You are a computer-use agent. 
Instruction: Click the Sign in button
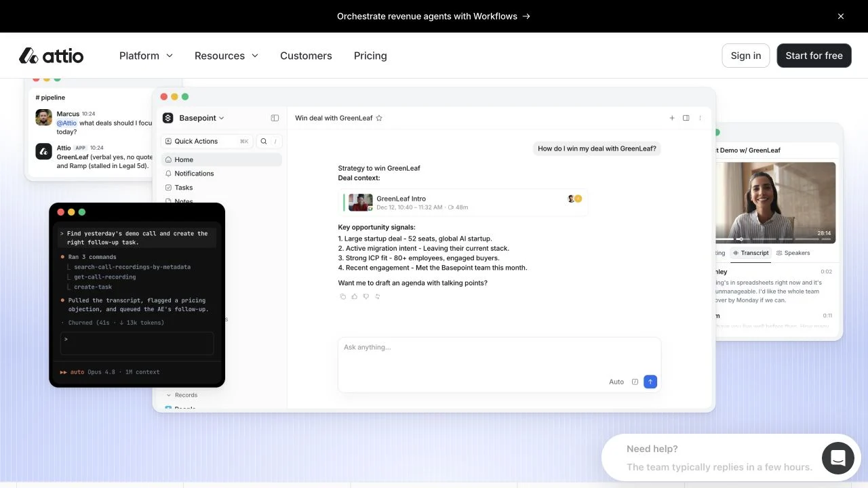coord(746,56)
